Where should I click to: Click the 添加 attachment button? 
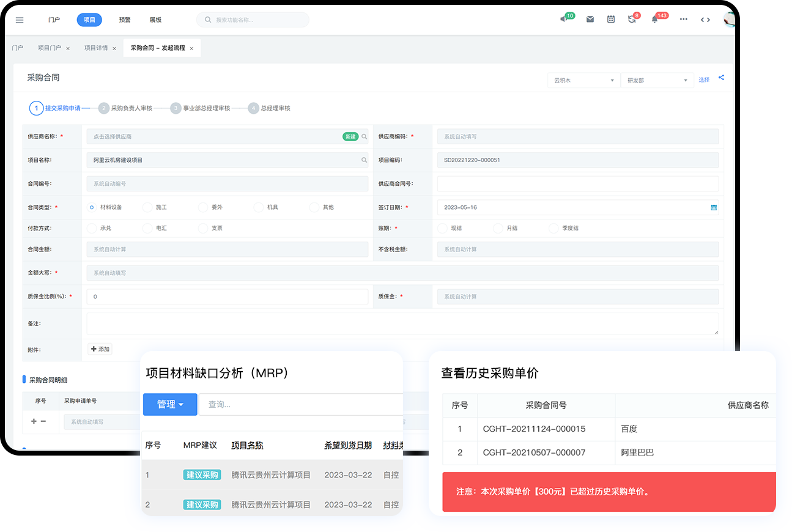coord(100,349)
